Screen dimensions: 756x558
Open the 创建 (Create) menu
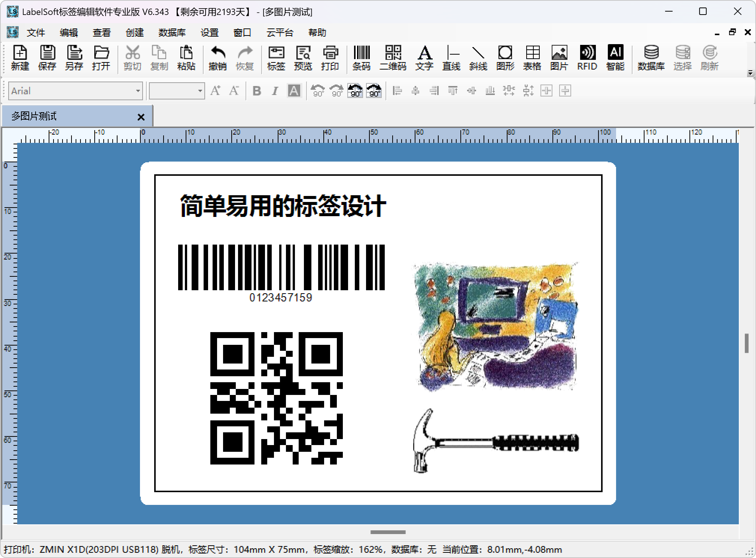[x=135, y=33]
